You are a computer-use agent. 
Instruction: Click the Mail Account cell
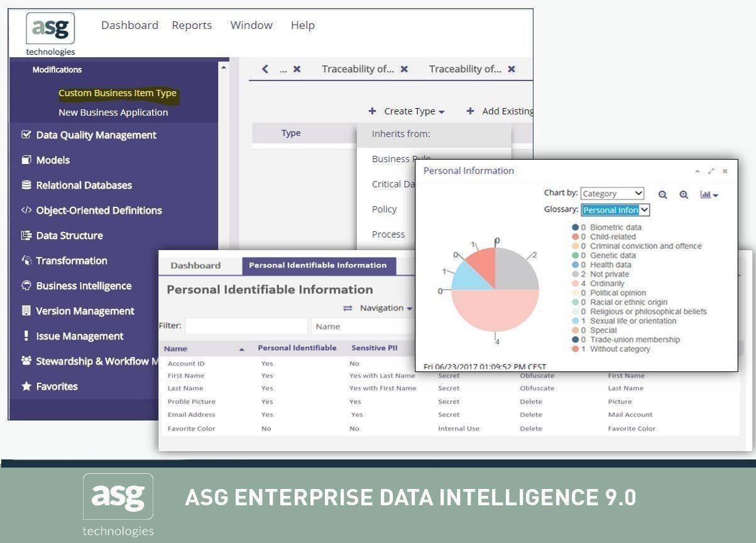pos(630,415)
